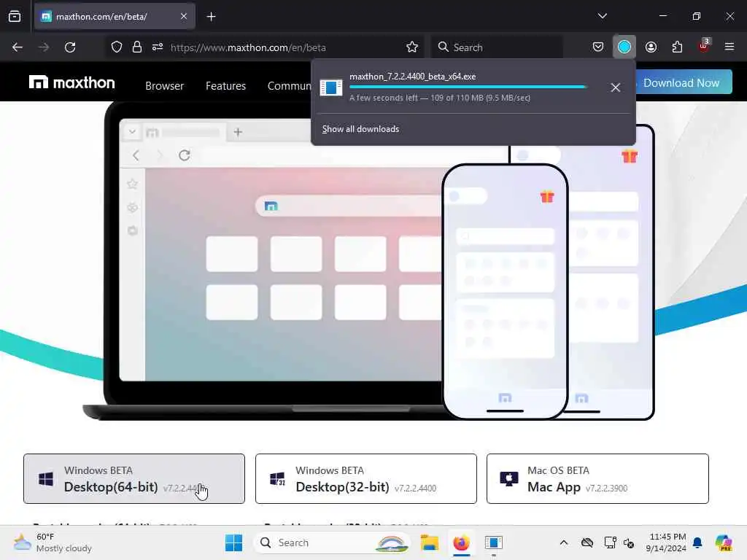Open uBlock extension icon with badge

tap(704, 46)
